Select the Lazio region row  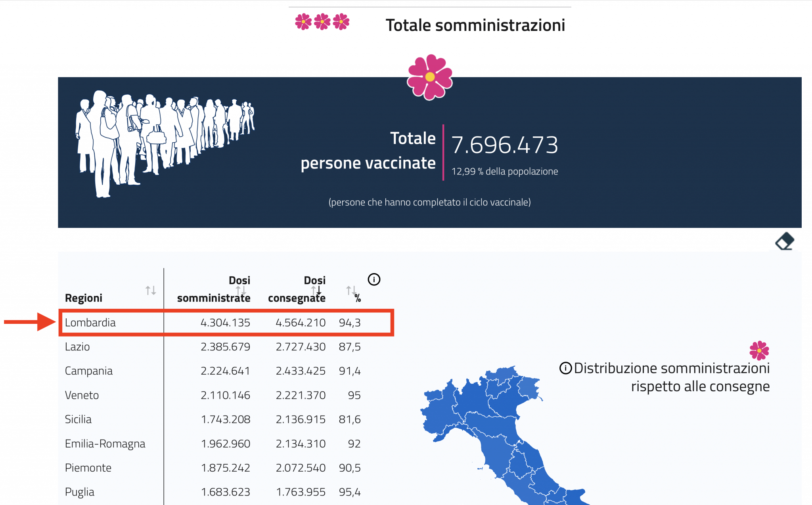tap(213, 347)
